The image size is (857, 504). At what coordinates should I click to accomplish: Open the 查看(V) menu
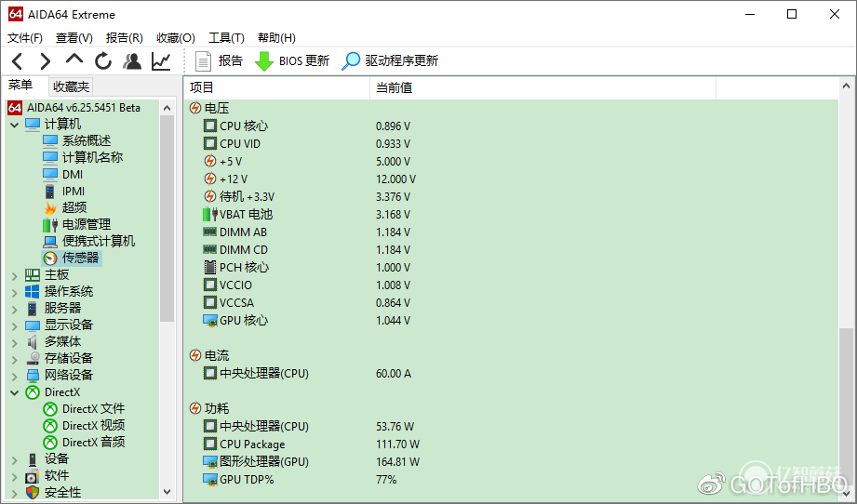coord(74,38)
